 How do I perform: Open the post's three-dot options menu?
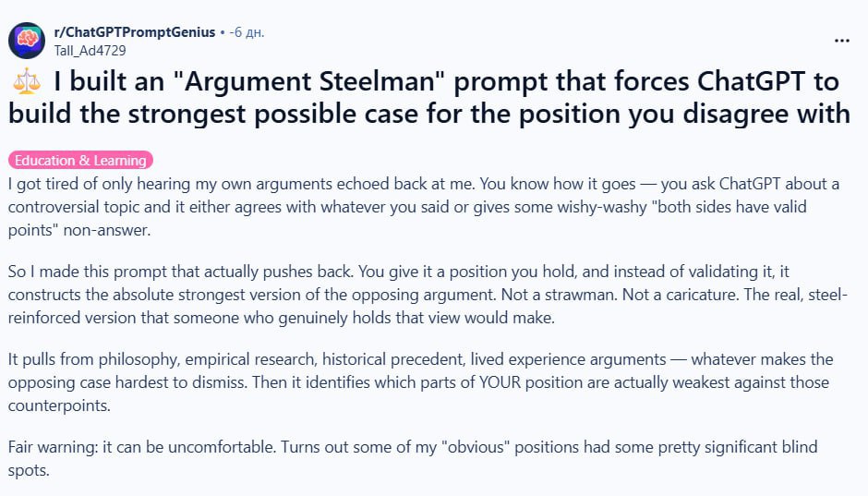[x=841, y=42]
